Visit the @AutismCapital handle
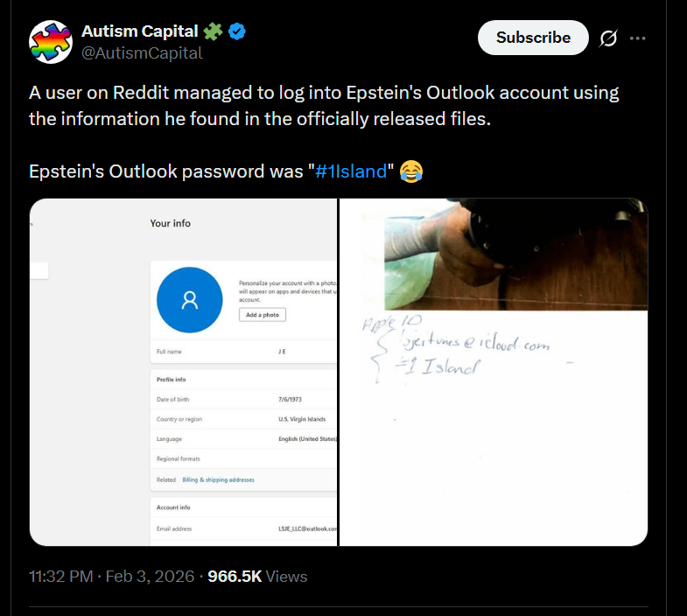This screenshot has width=687, height=616. coord(142,53)
